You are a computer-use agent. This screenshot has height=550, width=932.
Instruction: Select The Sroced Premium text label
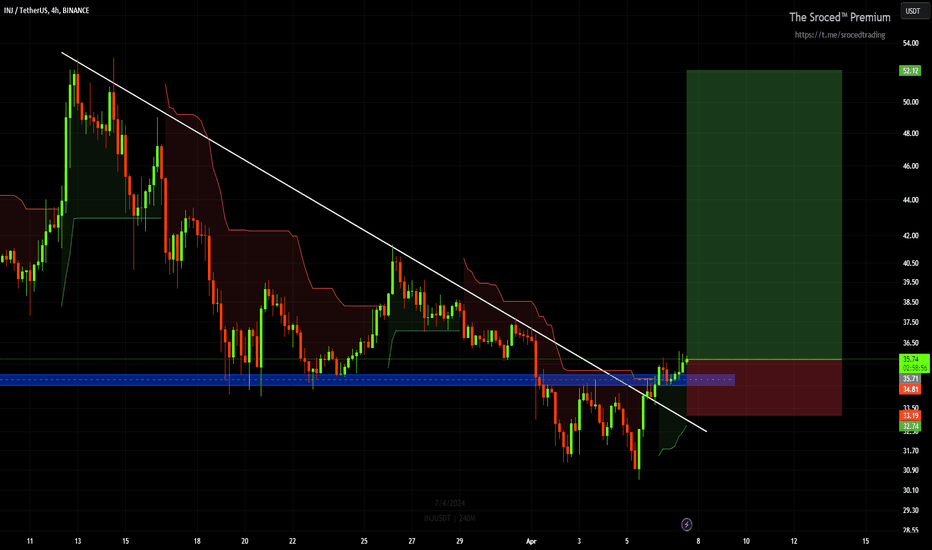840,17
